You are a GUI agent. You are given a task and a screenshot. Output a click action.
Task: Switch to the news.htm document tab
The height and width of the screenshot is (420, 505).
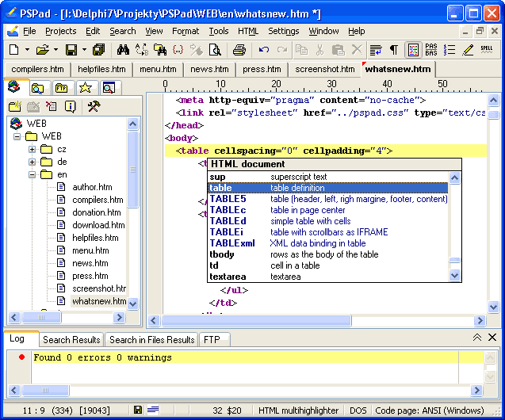tap(209, 69)
